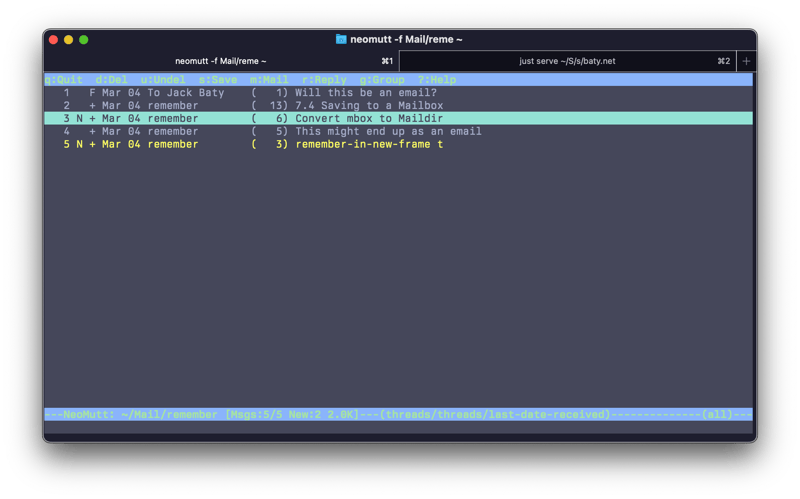Minimize the window using the yellow button
800x499 pixels.
[x=68, y=40]
